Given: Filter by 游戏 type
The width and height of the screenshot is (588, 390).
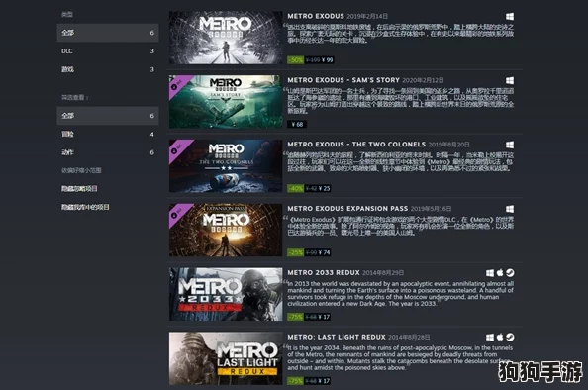Looking at the screenshot, I should click(x=108, y=69).
